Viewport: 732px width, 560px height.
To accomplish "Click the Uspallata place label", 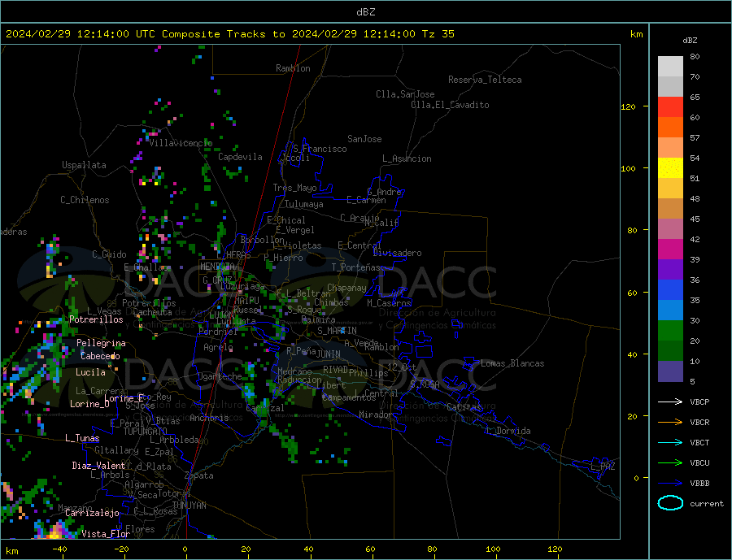I will pos(84,165).
